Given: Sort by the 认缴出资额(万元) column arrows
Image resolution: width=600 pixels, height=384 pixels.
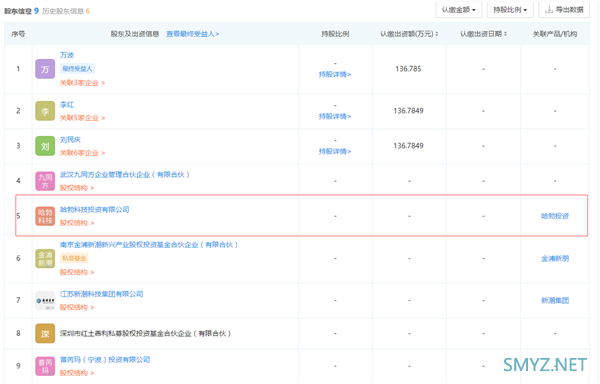Looking at the screenshot, I should (437, 34).
